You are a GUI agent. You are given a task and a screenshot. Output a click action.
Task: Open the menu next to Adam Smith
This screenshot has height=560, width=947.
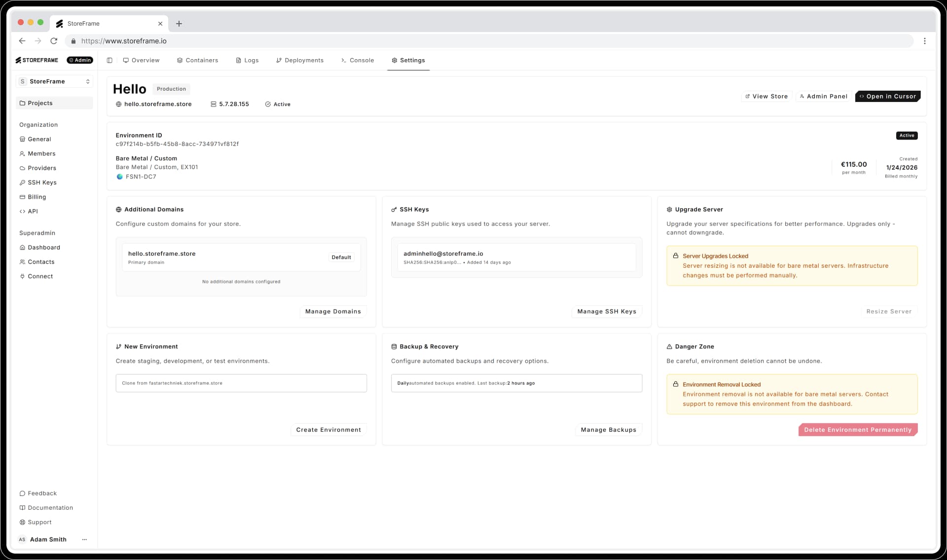tap(84, 539)
